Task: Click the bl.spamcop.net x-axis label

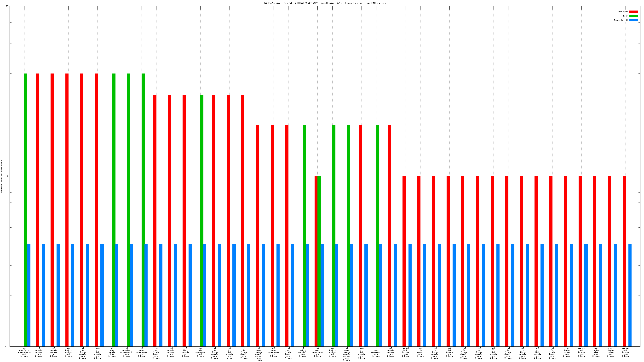Action: (200, 352)
